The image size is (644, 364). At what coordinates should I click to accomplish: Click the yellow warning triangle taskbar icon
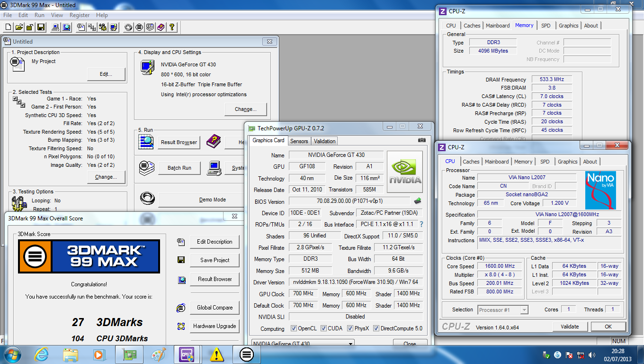coord(216,354)
